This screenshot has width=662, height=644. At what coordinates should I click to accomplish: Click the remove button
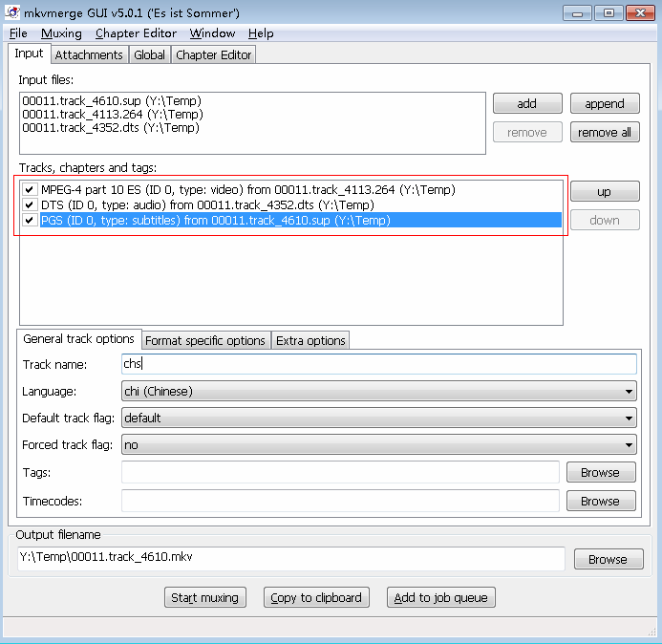click(x=527, y=132)
